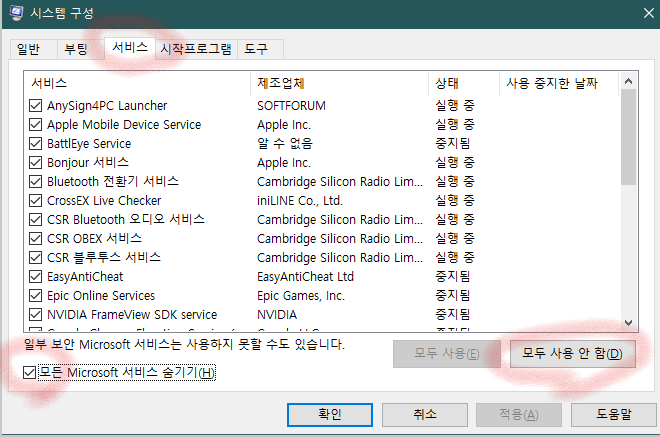The width and height of the screenshot is (660, 437).
Task: Uncheck Epic Online Services
Action: pyautogui.click(x=35, y=296)
